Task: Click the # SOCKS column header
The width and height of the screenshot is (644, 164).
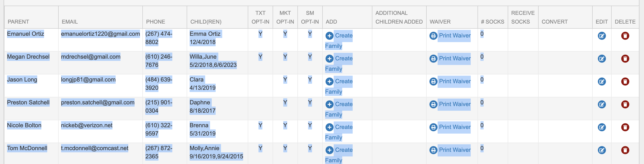Action: 492,22
